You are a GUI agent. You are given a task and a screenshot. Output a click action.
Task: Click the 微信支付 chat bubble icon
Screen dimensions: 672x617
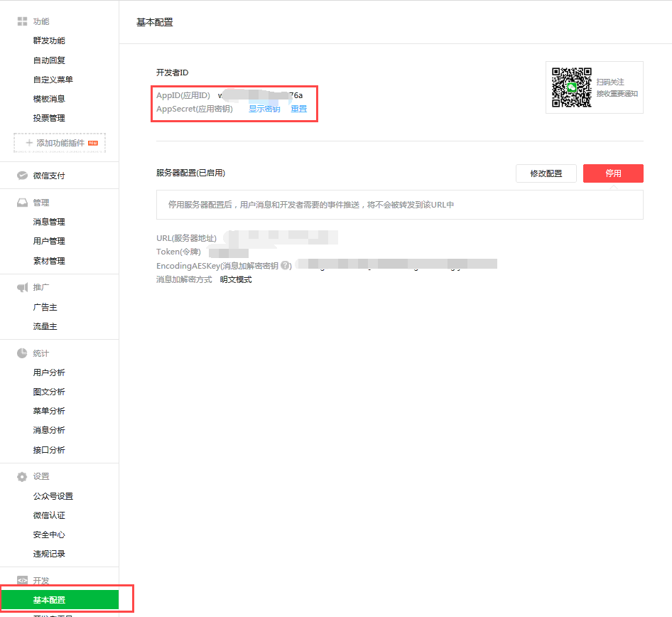click(22, 176)
